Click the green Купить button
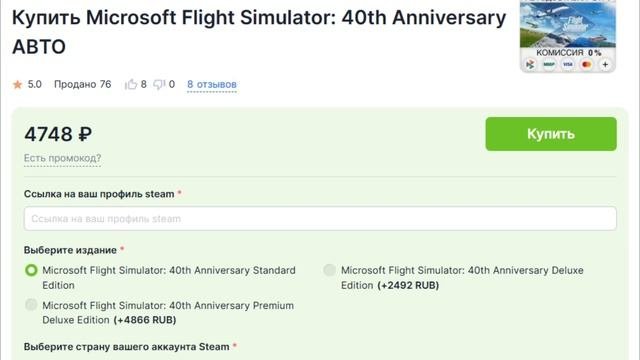640x360 pixels. 551,134
